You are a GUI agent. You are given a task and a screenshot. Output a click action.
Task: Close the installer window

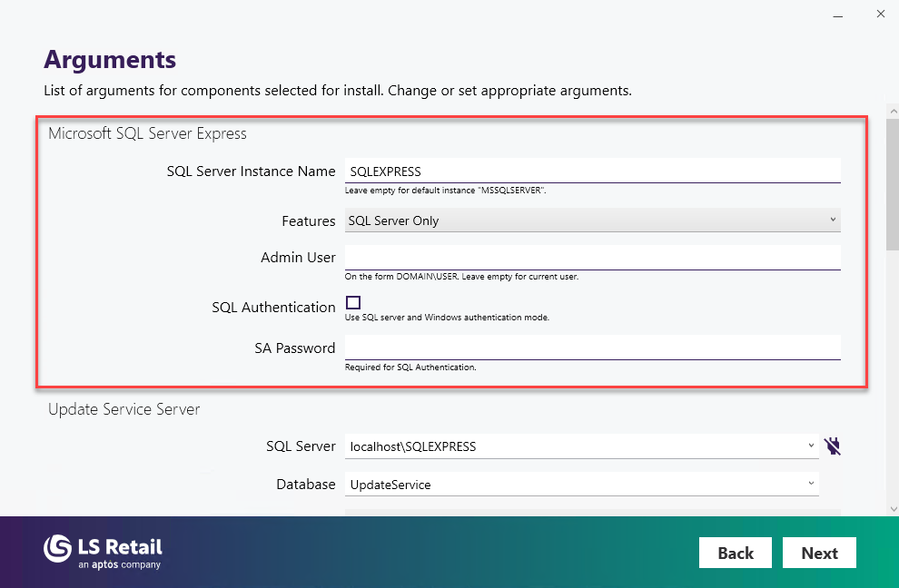(880, 15)
